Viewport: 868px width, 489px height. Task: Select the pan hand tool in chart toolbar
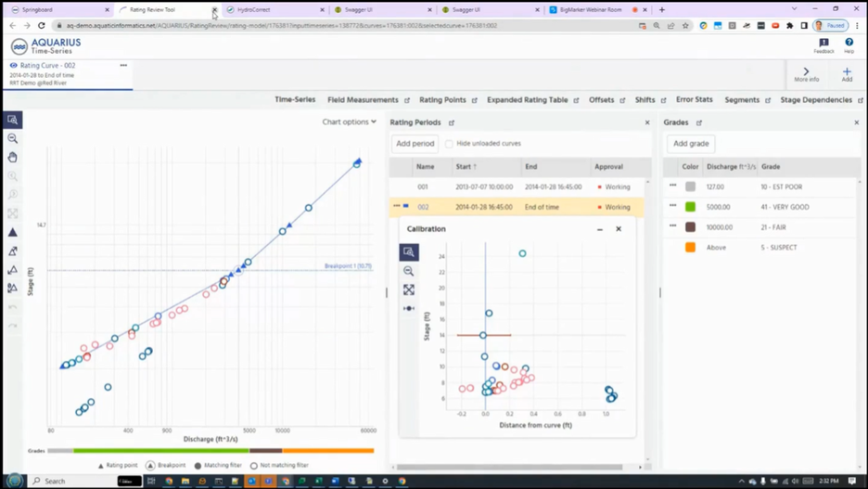tap(13, 157)
